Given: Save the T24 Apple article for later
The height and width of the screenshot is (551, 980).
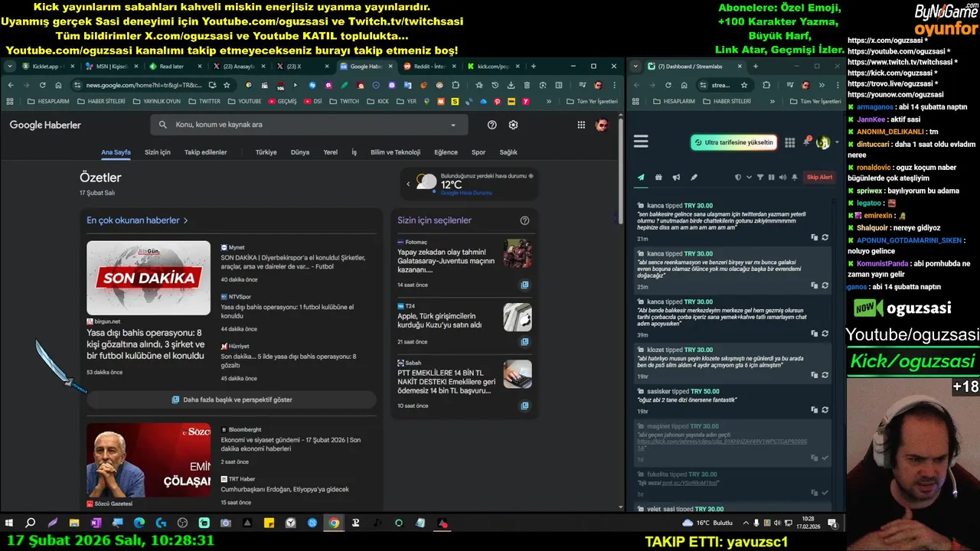Looking at the screenshot, I should [524, 342].
